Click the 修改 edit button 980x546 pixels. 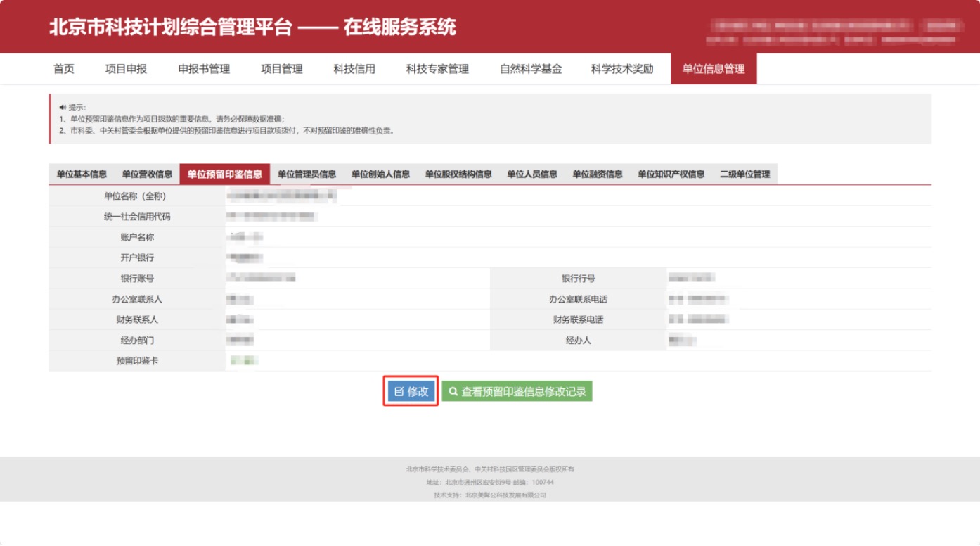[411, 391]
